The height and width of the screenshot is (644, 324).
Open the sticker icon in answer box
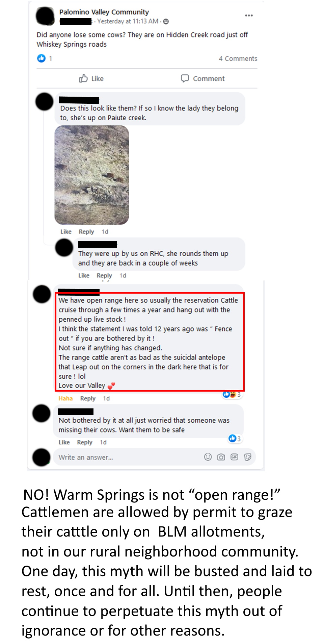click(248, 457)
